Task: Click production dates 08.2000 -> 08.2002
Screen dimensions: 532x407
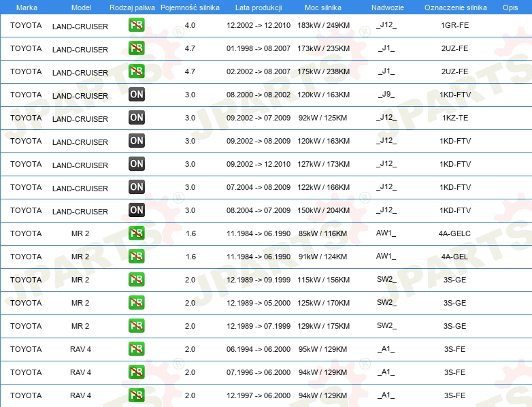Action: [x=259, y=95]
